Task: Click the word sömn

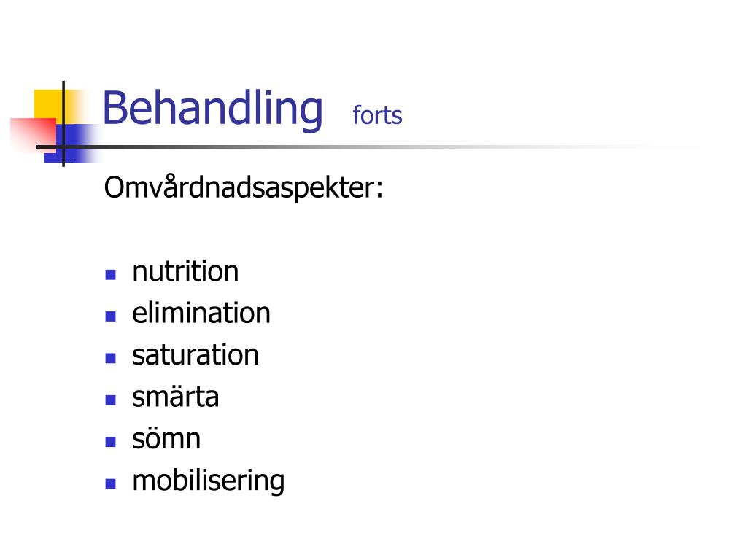Action: coord(166,438)
